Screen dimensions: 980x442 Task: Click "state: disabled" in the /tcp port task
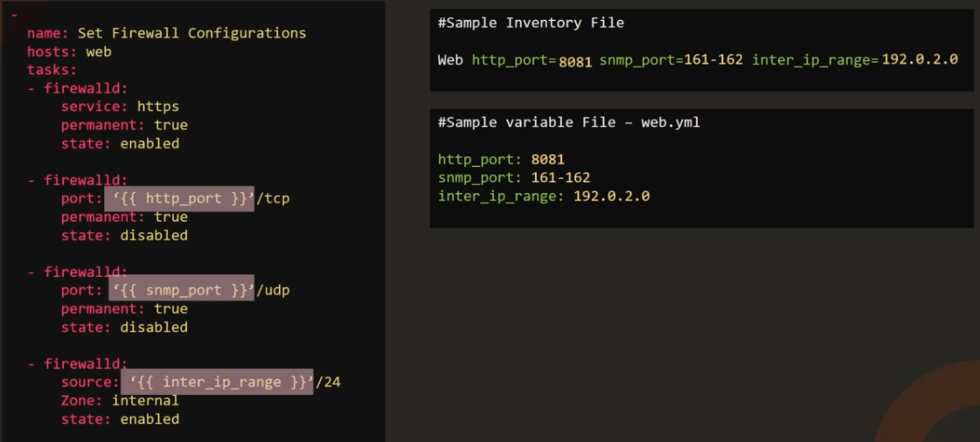(x=124, y=235)
